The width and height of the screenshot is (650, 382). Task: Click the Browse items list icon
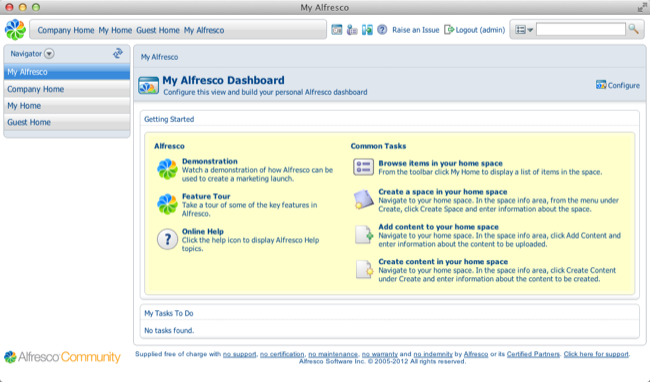pyautogui.click(x=364, y=167)
